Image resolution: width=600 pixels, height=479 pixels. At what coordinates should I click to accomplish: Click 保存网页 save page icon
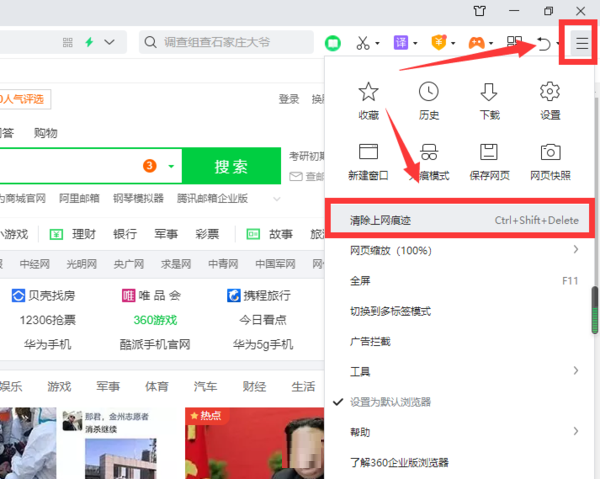[489, 153]
